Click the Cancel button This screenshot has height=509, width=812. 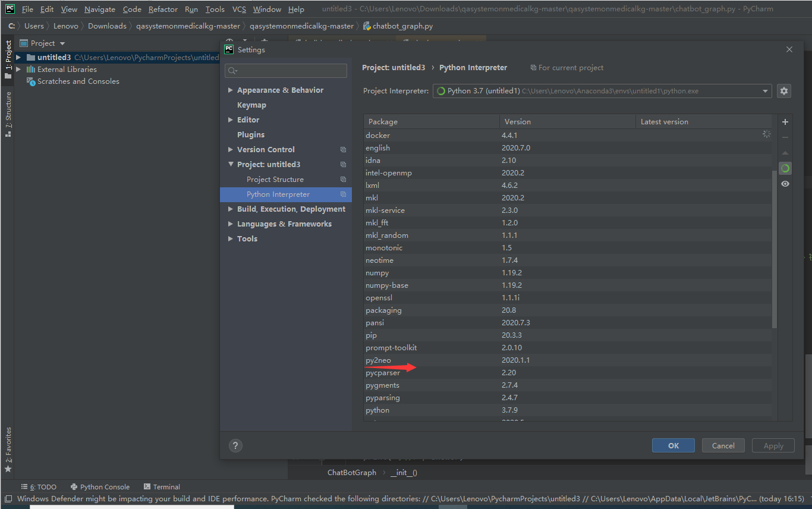tap(723, 446)
